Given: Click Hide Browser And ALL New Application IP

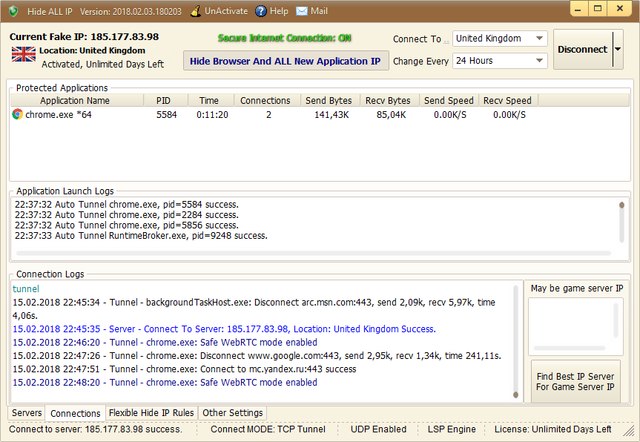Looking at the screenshot, I should point(286,60).
